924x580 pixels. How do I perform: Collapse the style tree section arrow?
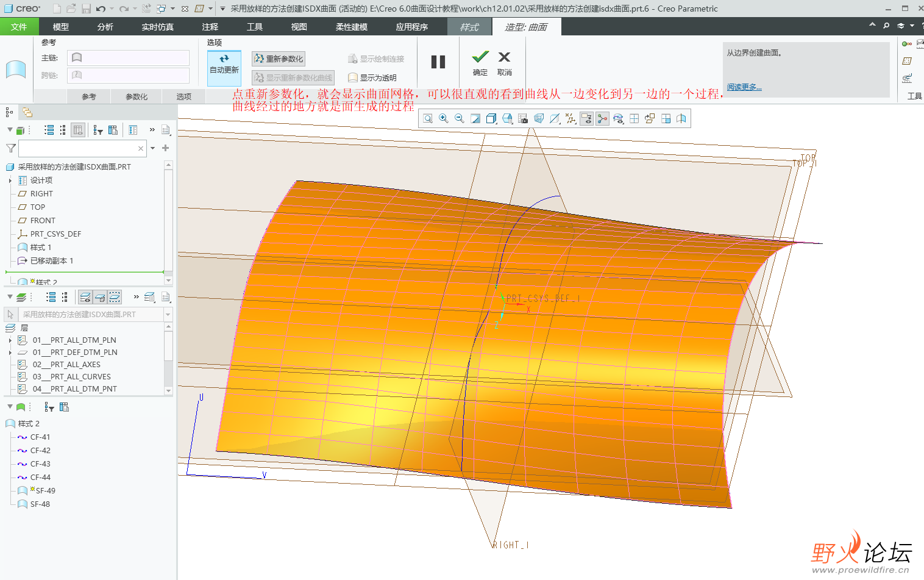10,406
